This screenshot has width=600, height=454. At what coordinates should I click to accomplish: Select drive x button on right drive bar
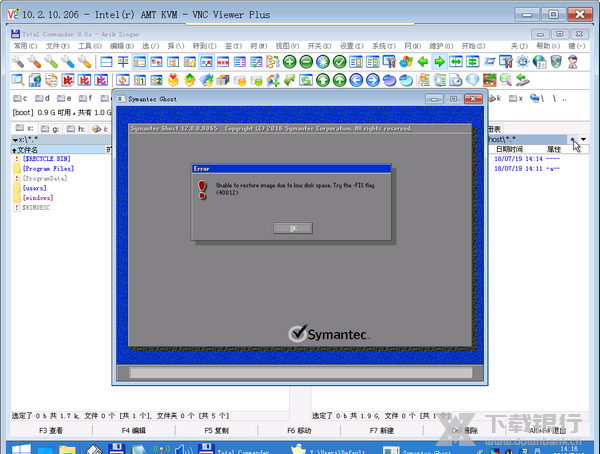coord(516,98)
